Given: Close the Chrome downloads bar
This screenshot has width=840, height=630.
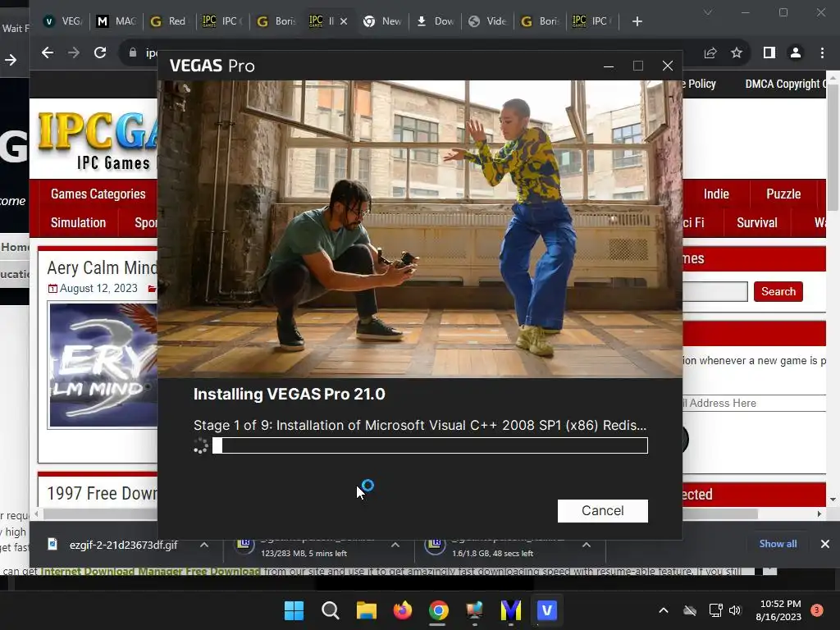Looking at the screenshot, I should pyautogui.click(x=825, y=544).
